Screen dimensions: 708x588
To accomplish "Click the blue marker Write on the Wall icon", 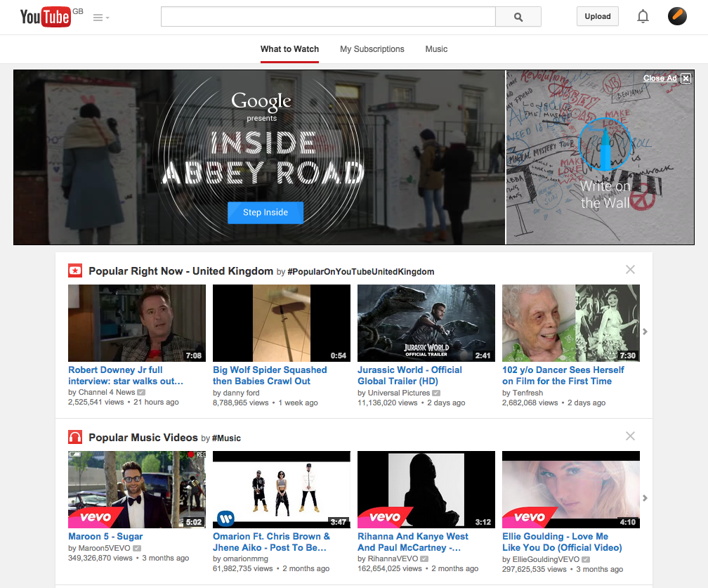I will click(605, 143).
